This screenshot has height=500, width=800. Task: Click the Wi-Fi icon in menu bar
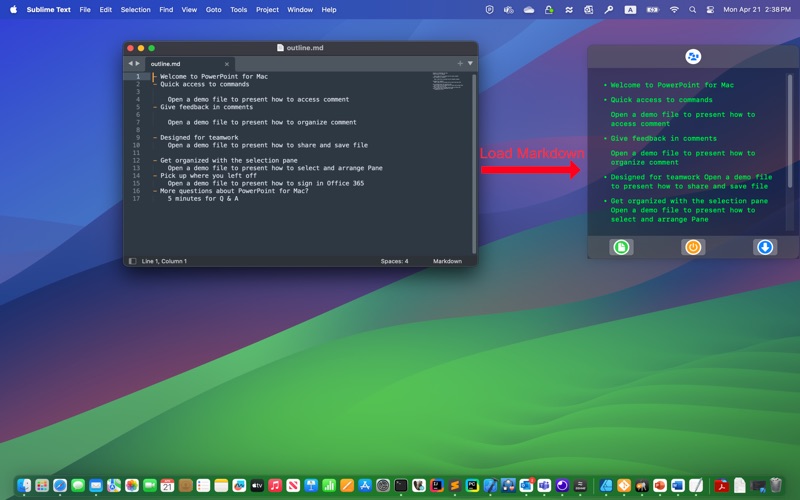[674, 10]
